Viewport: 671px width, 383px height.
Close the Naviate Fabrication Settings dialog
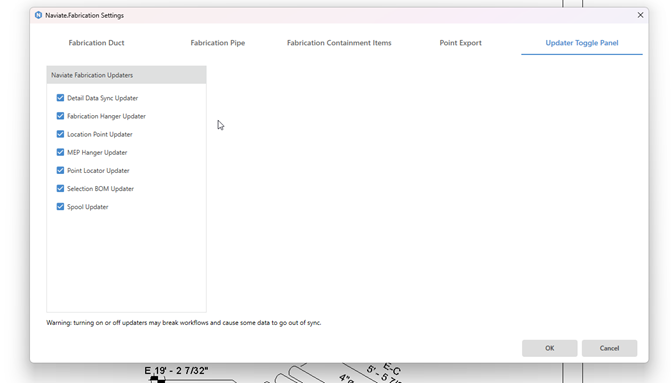(x=640, y=15)
